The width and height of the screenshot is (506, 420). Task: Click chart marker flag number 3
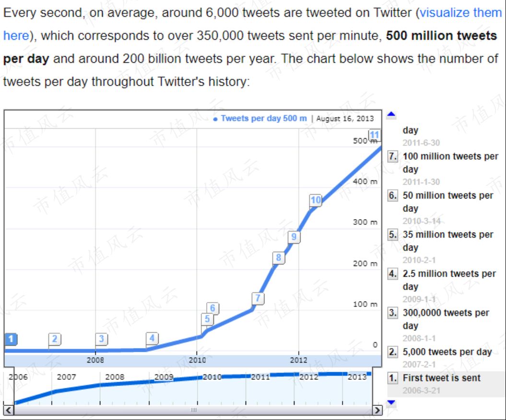(102, 339)
